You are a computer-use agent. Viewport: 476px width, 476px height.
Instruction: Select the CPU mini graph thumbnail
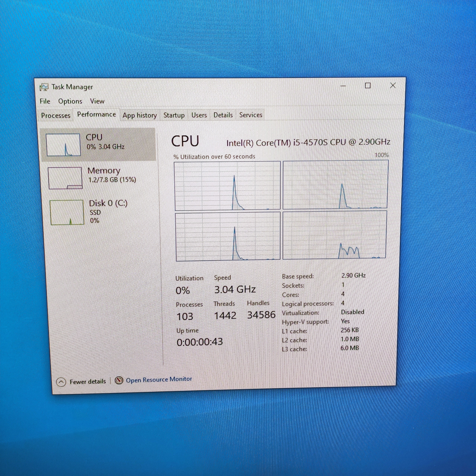click(x=64, y=145)
